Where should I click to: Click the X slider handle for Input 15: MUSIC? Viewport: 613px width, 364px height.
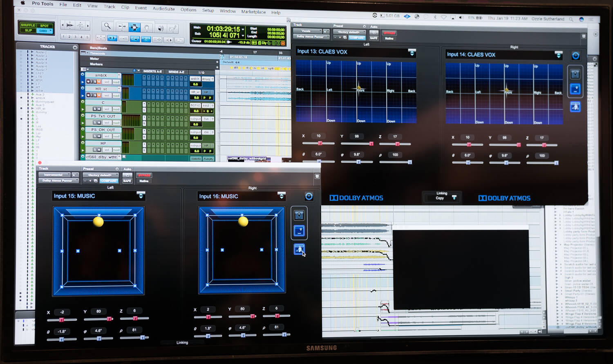[61, 320]
